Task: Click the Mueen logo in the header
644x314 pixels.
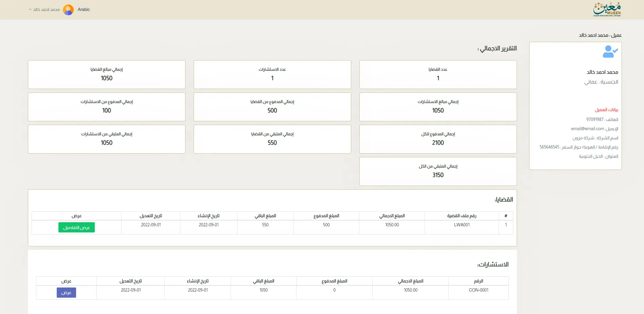Action: click(x=607, y=10)
